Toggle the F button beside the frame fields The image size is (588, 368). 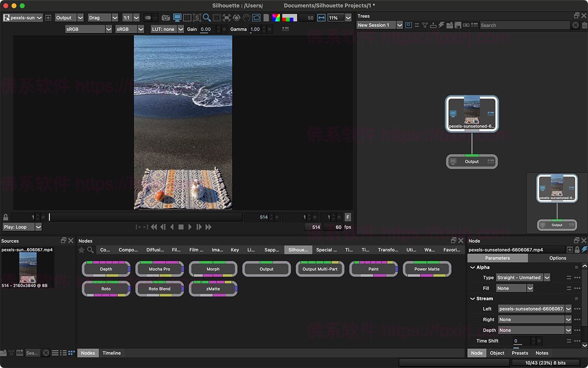pyautogui.click(x=348, y=217)
